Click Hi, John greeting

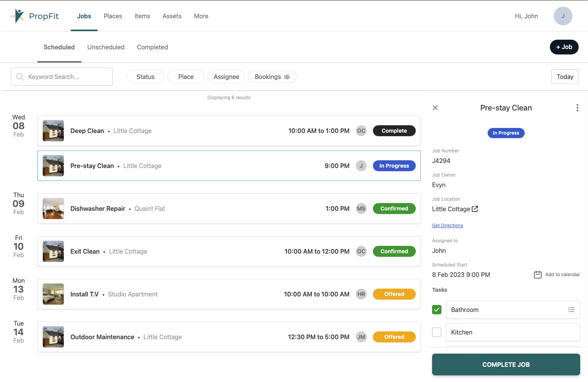(x=527, y=16)
